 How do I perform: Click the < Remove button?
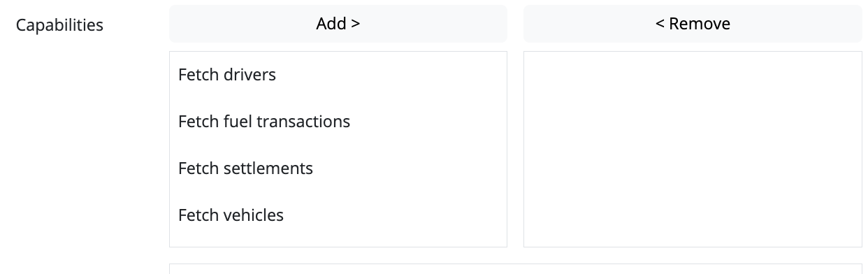693,24
